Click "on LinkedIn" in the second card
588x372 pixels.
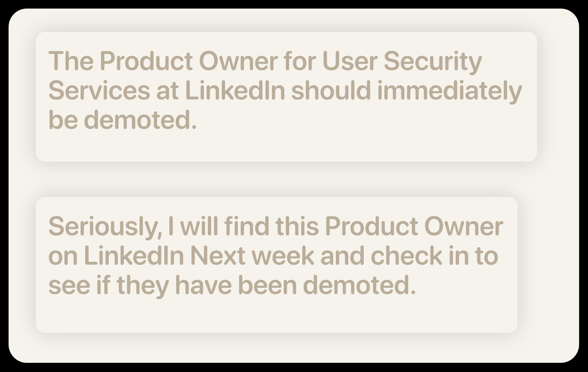[x=116, y=256]
